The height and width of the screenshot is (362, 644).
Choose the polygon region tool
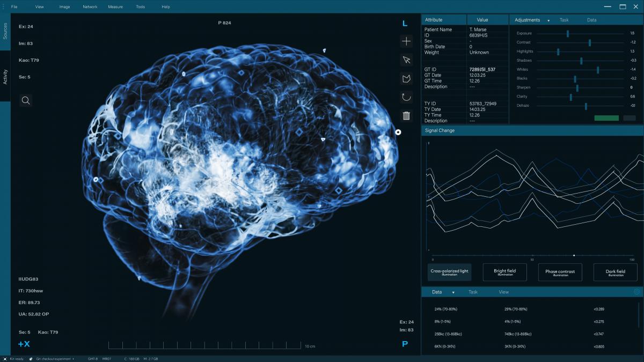click(x=406, y=79)
